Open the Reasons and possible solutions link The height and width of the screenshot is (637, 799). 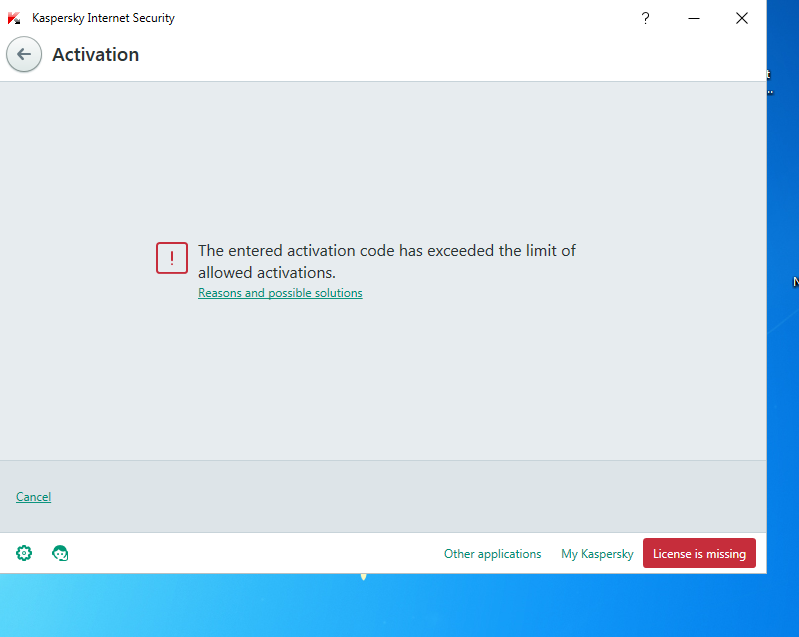pos(280,293)
